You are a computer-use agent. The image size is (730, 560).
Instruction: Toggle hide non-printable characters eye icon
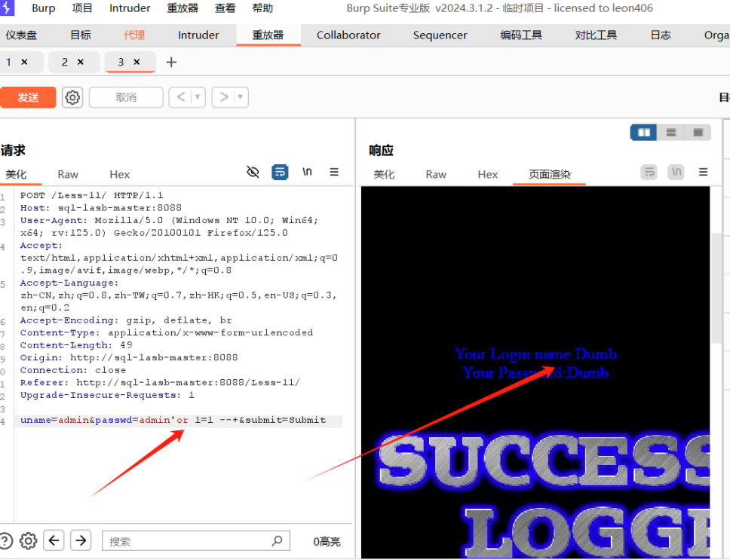point(253,172)
